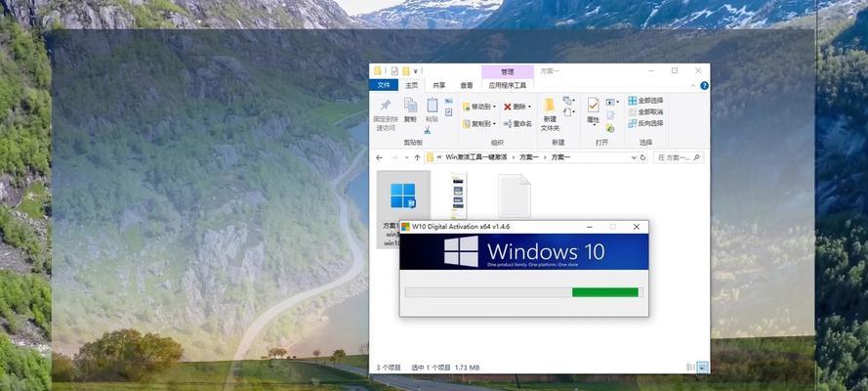Click the '3 个项目' status bar text

click(389, 368)
